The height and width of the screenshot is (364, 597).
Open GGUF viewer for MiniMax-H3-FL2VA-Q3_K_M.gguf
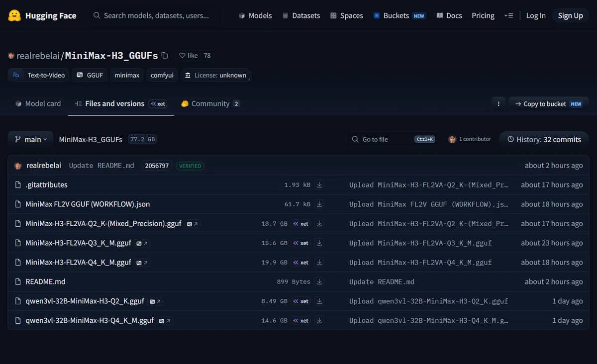pos(142,244)
